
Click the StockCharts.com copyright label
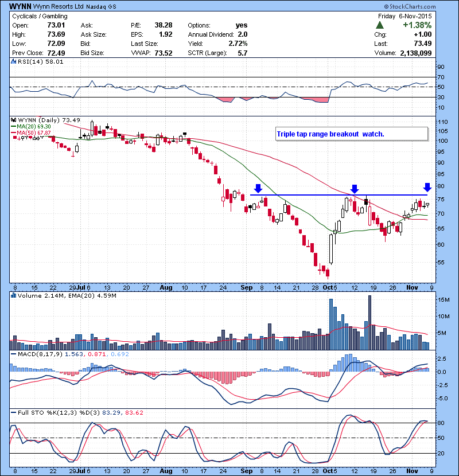pos(410,6)
